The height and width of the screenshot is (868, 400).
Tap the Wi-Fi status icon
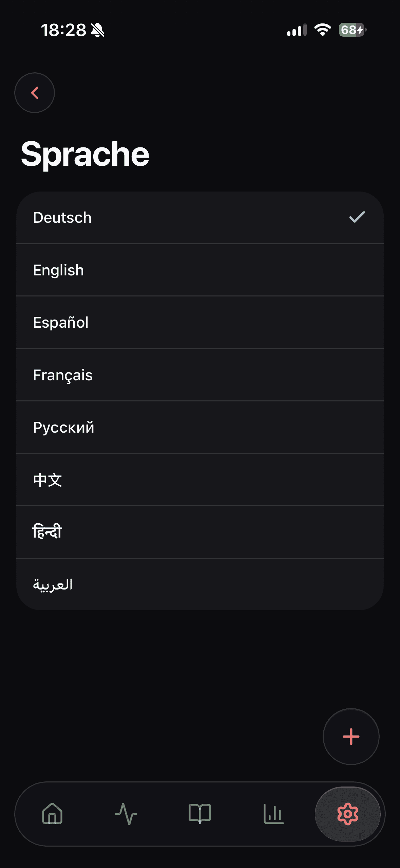(x=322, y=30)
